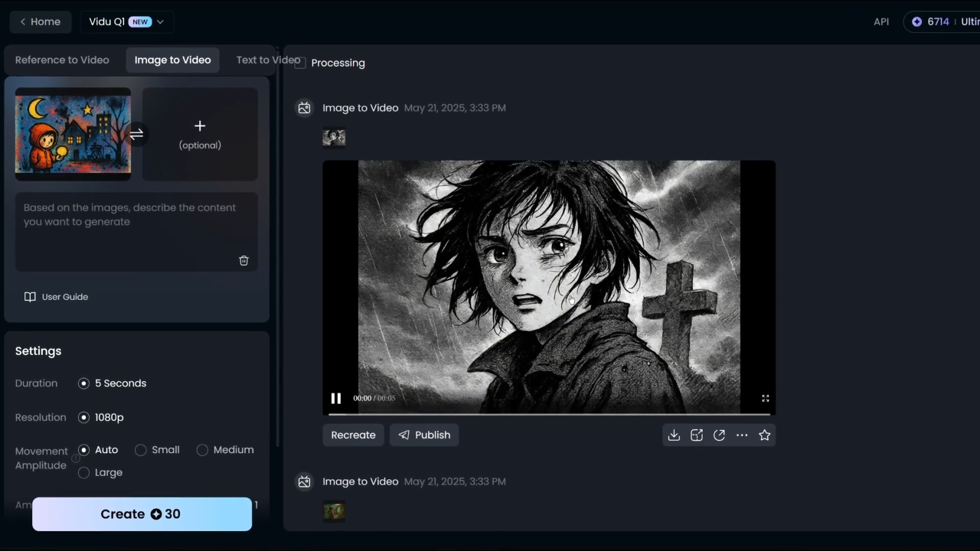Switch to Text to Video tab
Image resolution: width=980 pixels, height=551 pixels.
(x=268, y=60)
